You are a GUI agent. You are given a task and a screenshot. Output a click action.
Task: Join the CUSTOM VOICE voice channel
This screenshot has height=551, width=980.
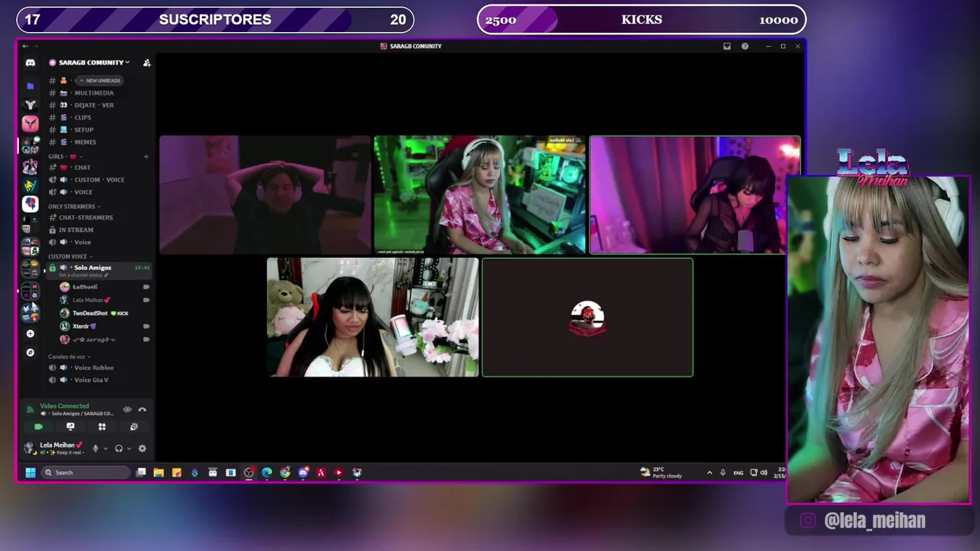pos(99,180)
